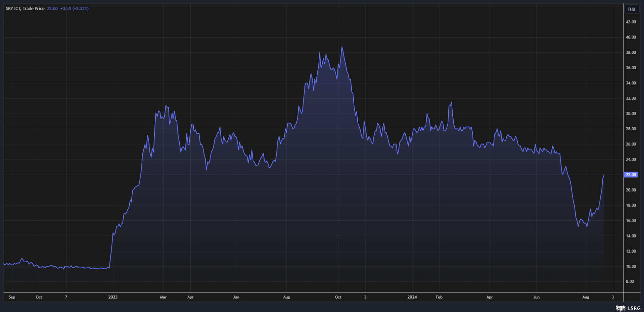Click the 22.00 last price in legend
This screenshot has height=312, width=644.
pos(52,8)
